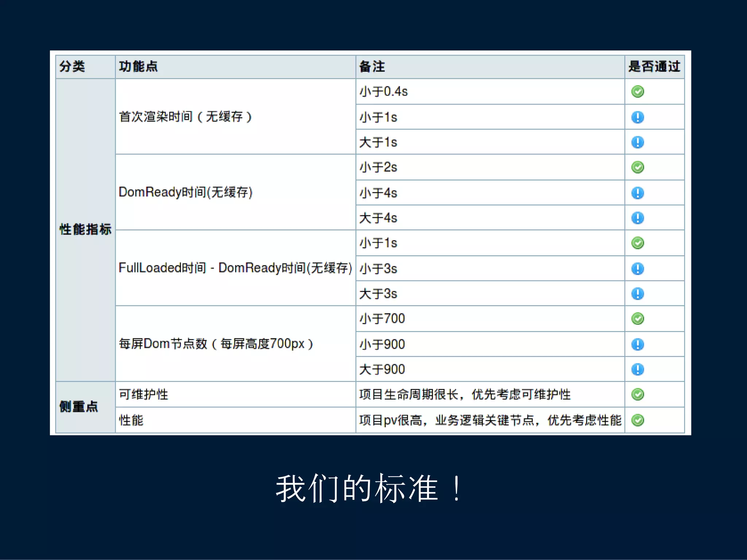Click the 小于700 note cell
Screen dimensions: 747x560
490,319
